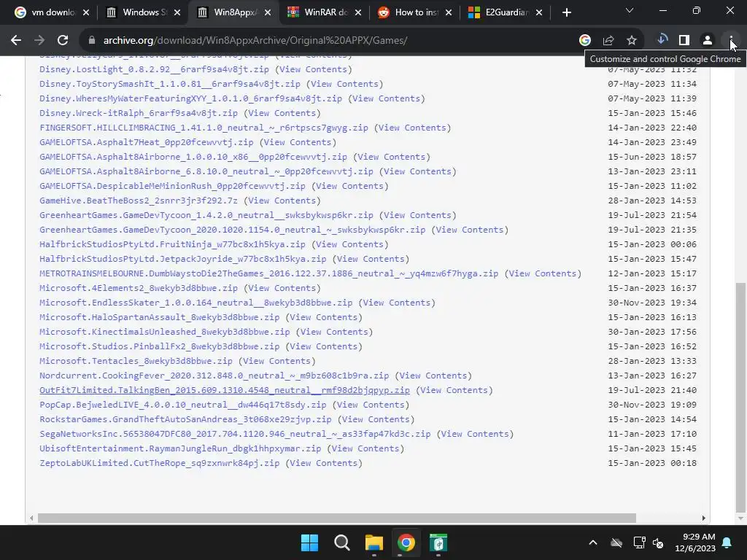The height and width of the screenshot is (560, 747).
Task: Open the downloads icon in the toolbar
Action: coord(662,40)
